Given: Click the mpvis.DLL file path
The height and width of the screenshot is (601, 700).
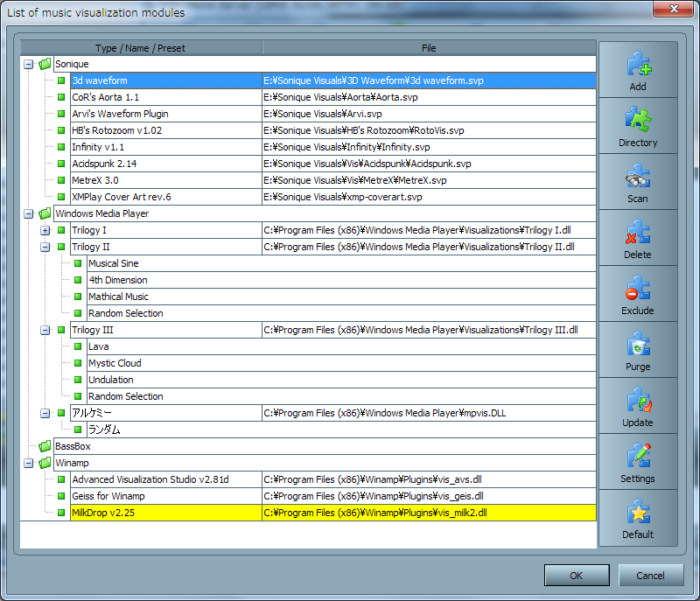Looking at the screenshot, I should [385, 413].
